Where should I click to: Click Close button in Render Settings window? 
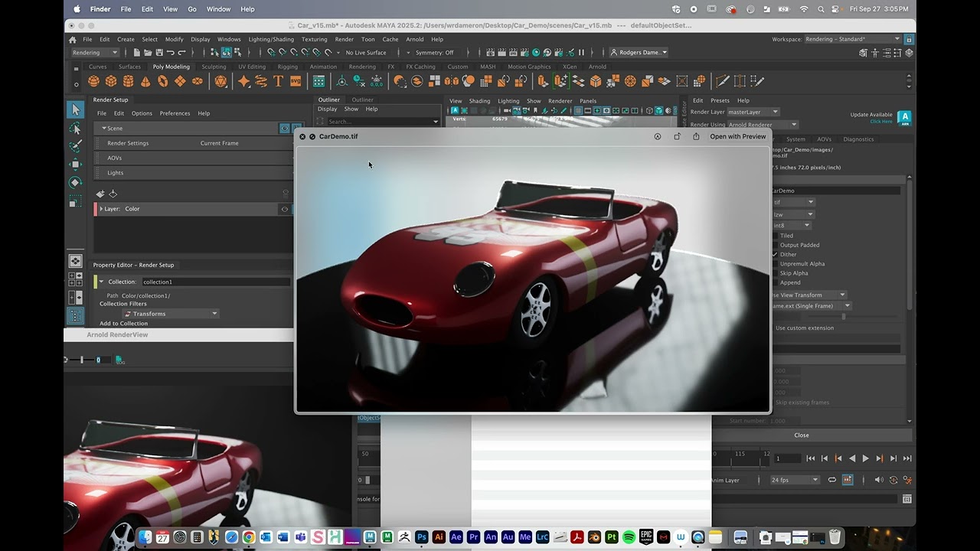coord(802,435)
